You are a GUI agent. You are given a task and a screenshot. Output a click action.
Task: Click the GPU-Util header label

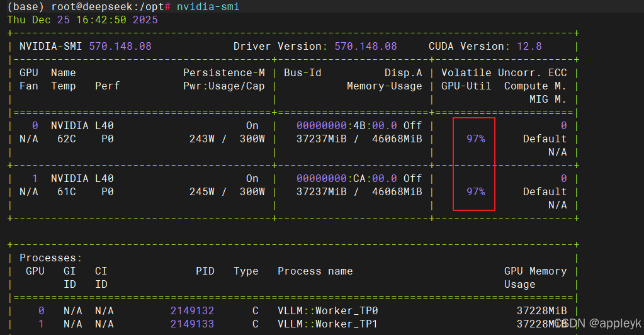466,86
